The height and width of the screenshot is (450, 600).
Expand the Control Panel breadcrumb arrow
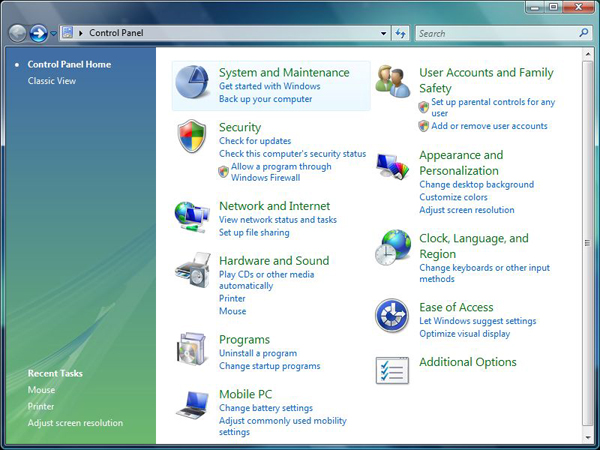click(81, 33)
